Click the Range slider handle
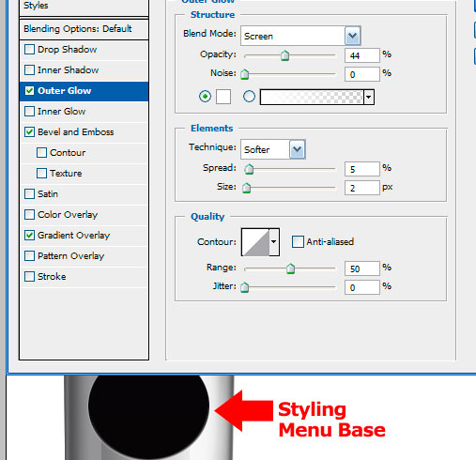The image size is (476, 460). tap(290, 268)
